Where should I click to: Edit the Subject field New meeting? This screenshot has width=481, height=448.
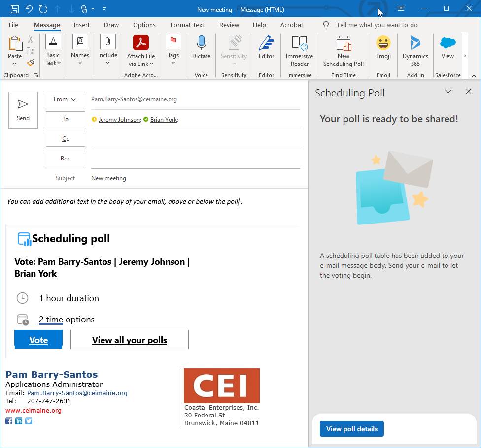click(x=195, y=178)
